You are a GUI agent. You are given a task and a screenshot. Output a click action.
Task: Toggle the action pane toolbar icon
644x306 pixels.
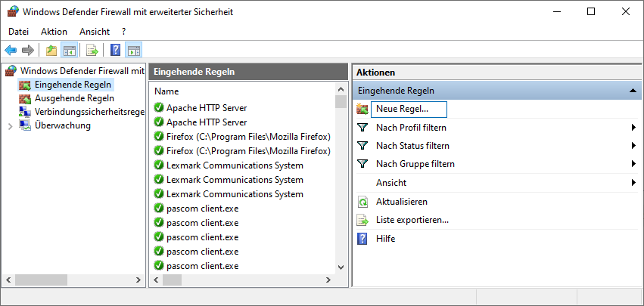133,51
